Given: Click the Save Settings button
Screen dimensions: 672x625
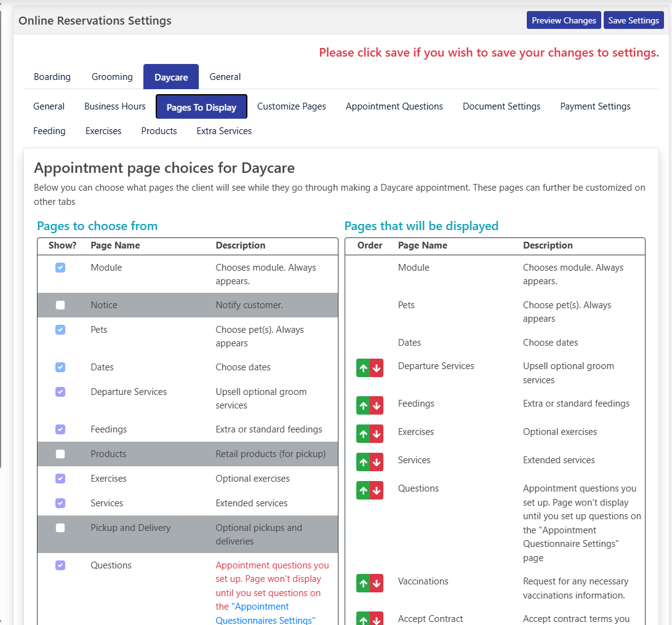Looking at the screenshot, I should pyautogui.click(x=633, y=20).
